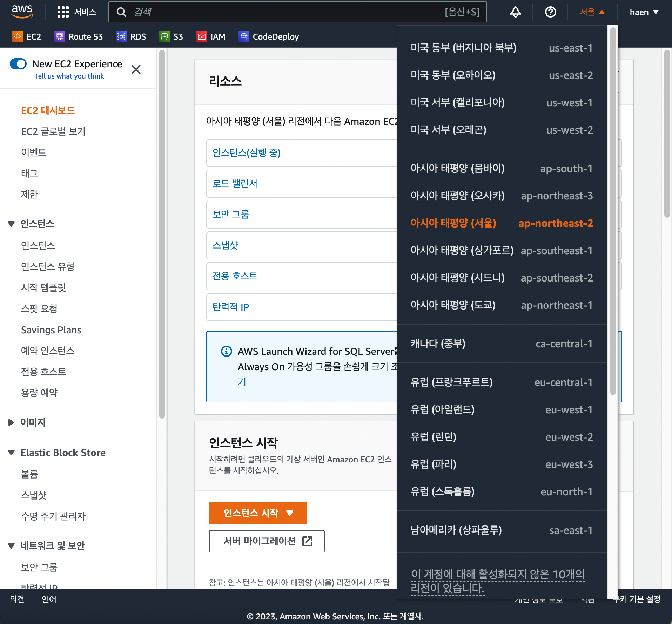Click the Tell us what you think link
This screenshot has width=672, height=624.
[69, 76]
